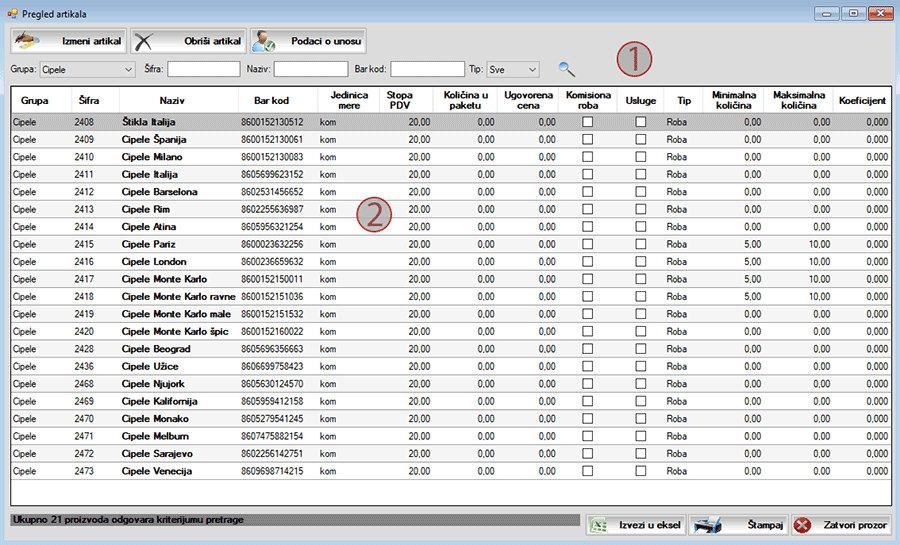Sort by the Minimalna količina column header

[x=734, y=100]
